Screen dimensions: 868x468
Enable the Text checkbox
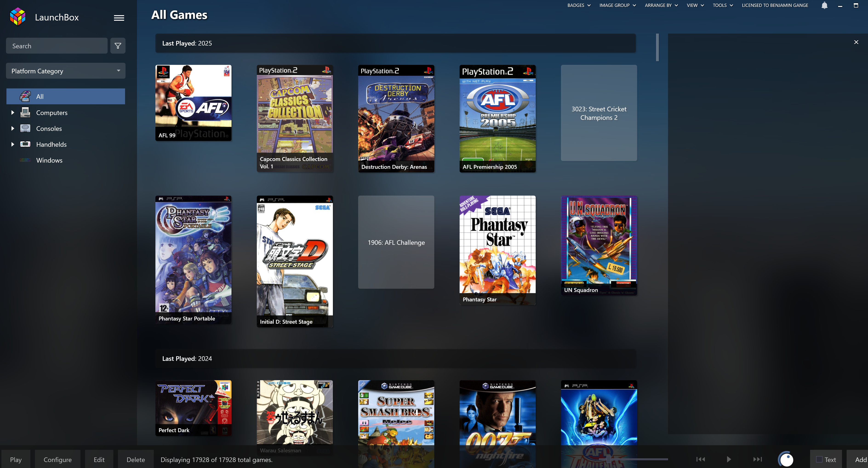pos(819,459)
